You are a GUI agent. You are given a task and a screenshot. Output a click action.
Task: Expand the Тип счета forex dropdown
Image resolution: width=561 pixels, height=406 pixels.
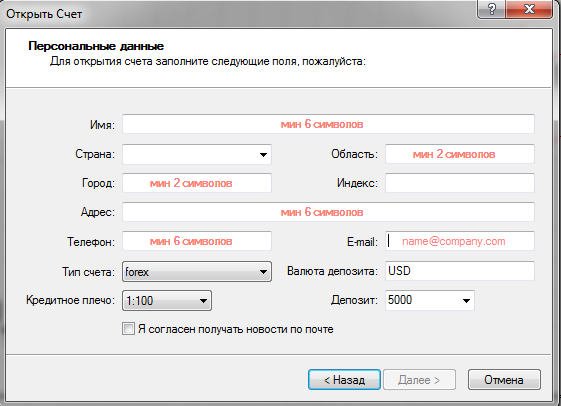click(263, 272)
